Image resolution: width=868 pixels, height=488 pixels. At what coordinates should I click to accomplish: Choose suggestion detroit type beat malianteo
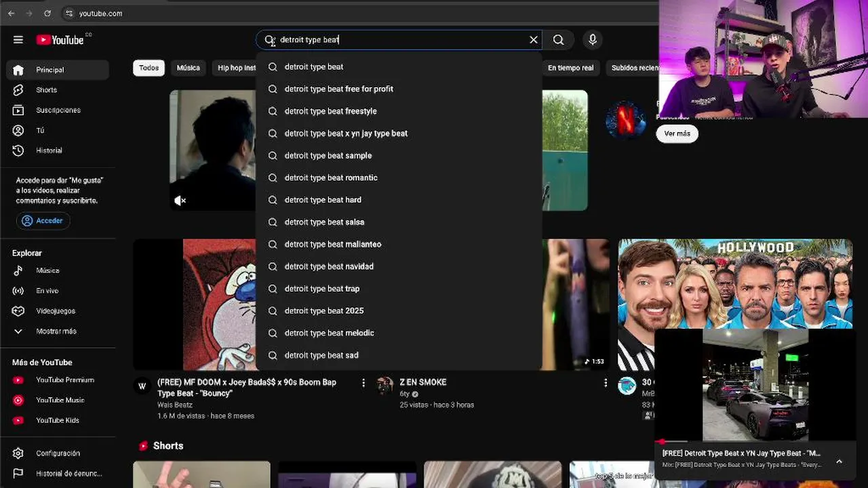pyautogui.click(x=399, y=244)
